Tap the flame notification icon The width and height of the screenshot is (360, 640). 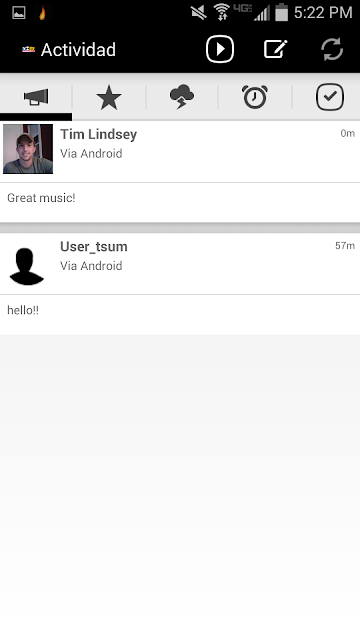(42, 13)
